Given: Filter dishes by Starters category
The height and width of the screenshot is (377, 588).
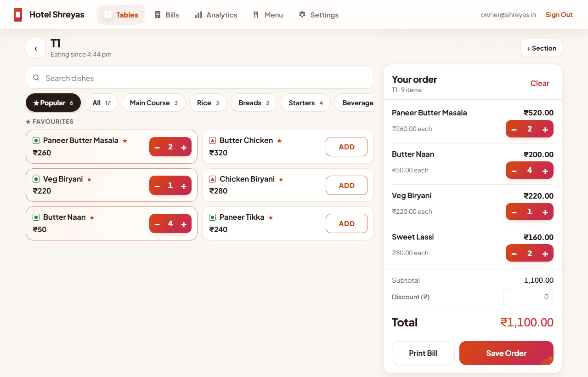Looking at the screenshot, I should tap(305, 103).
